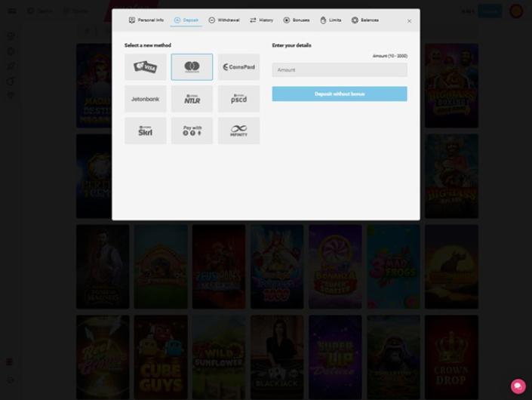Choose the Paysafecard (pscd) method
Image resolution: width=532 pixels, height=400 pixels.
238,99
